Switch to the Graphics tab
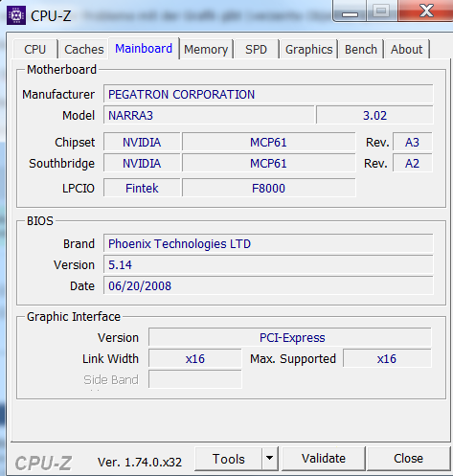453x476 pixels. pyautogui.click(x=308, y=49)
